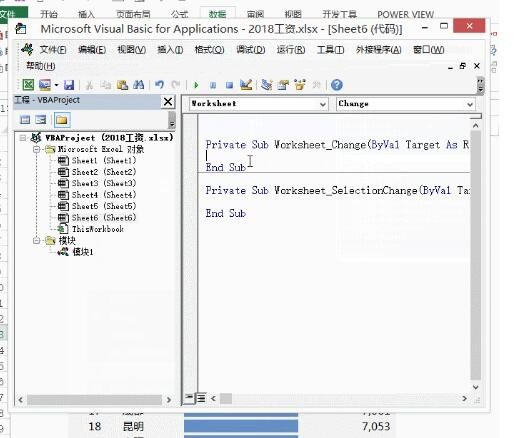Click View Code icon in project panel
The width and height of the screenshot is (514, 438).
(25, 120)
